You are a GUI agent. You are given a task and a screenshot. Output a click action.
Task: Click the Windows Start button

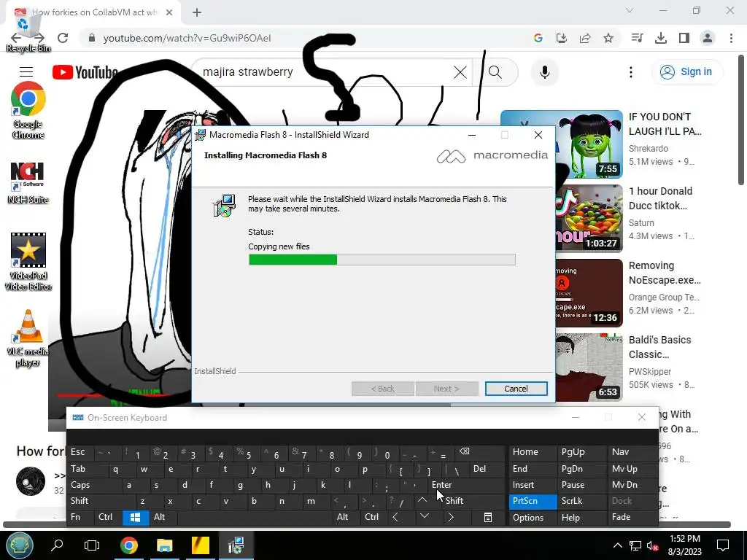coord(20,545)
